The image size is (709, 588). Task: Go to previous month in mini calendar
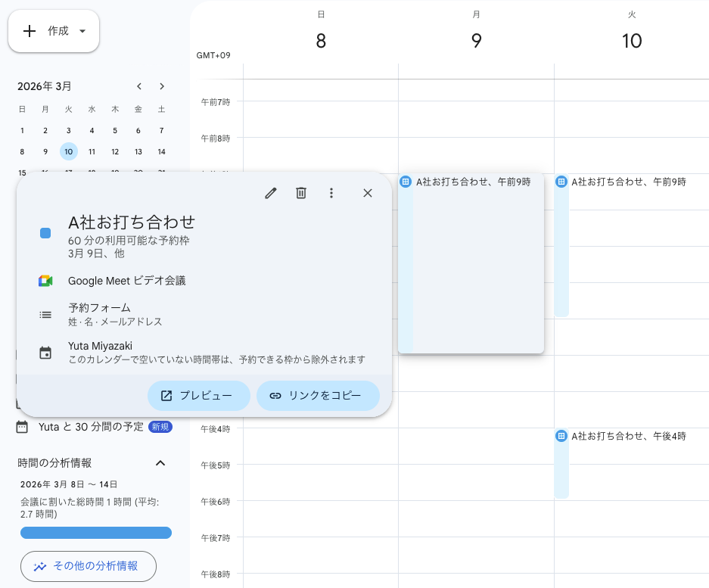pos(139,86)
